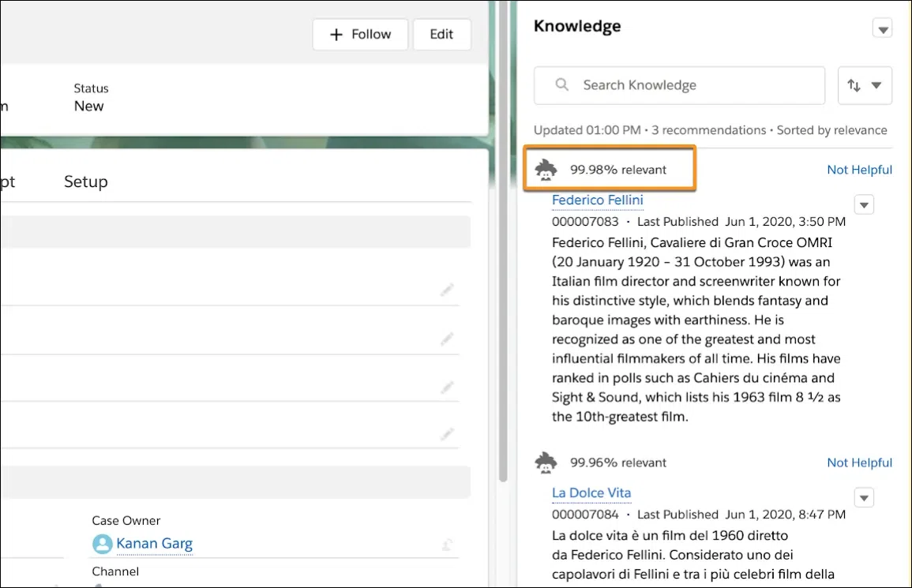The image size is (912, 588).
Task: Open the La Dolce Vita article link
Action: click(591, 493)
